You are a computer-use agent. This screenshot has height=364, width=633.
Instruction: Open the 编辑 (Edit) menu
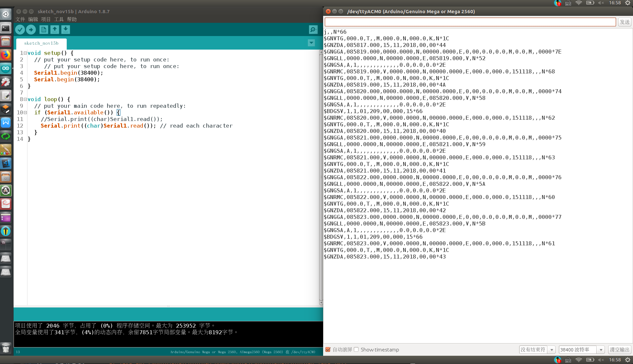pyautogui.click(x=33, y=20)
